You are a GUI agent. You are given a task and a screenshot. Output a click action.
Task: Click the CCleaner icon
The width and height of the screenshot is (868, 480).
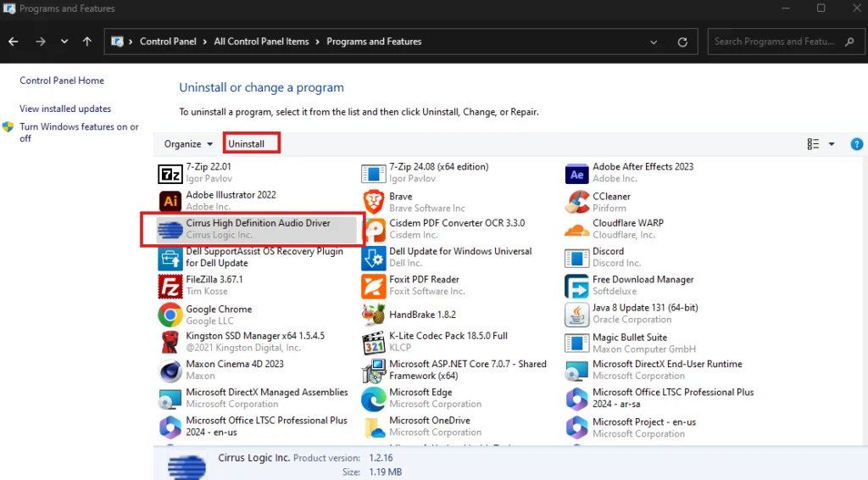point(576,202)
